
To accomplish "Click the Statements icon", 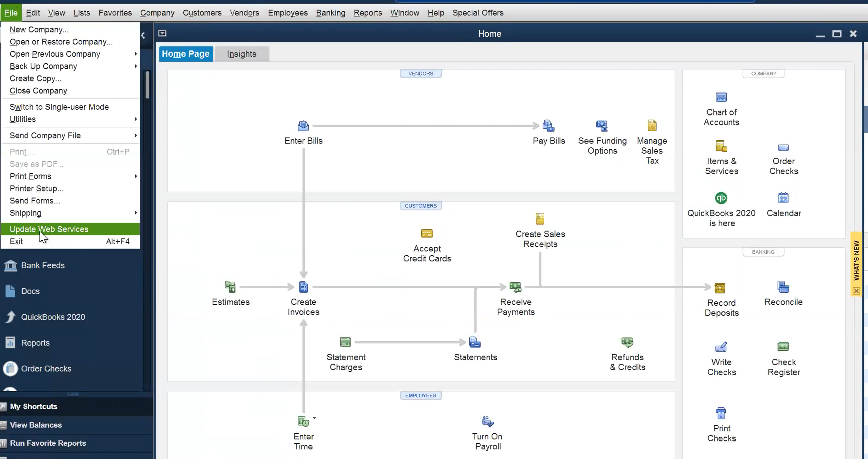I will pos(475,342).
